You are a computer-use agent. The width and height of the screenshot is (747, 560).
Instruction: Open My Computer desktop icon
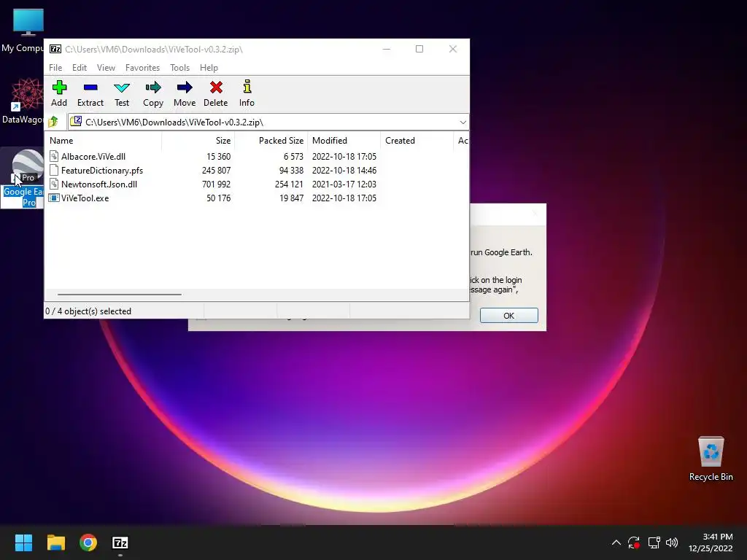tap(28, 23)
